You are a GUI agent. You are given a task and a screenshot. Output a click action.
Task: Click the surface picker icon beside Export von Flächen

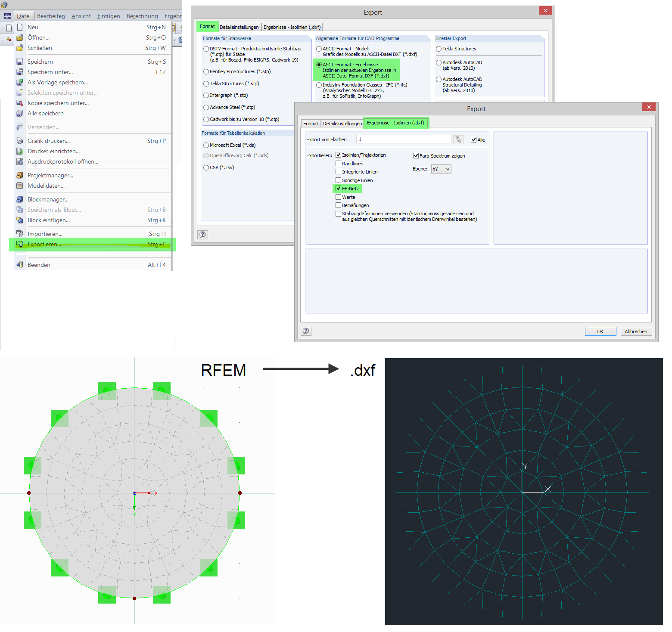[x=458, y=139]
